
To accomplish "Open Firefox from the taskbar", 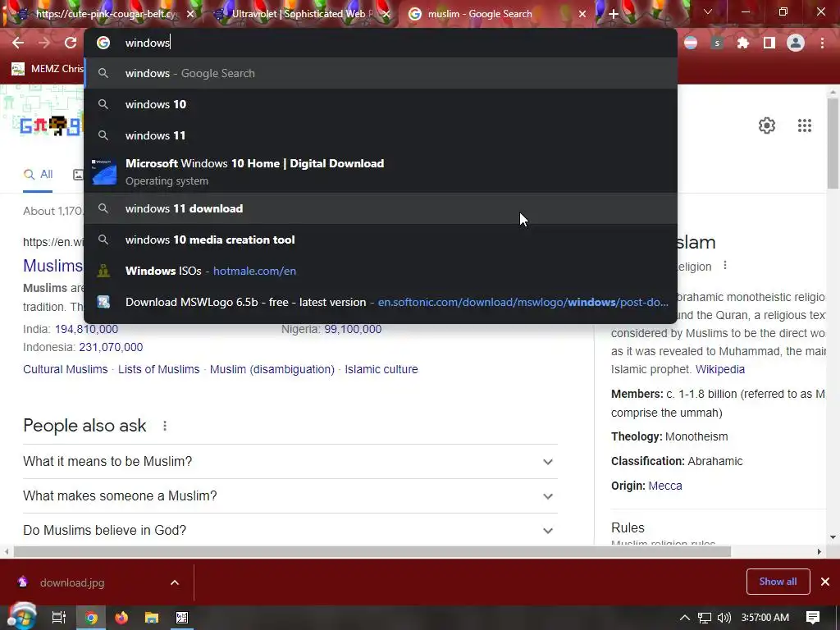I will click(x=121, y=618).
